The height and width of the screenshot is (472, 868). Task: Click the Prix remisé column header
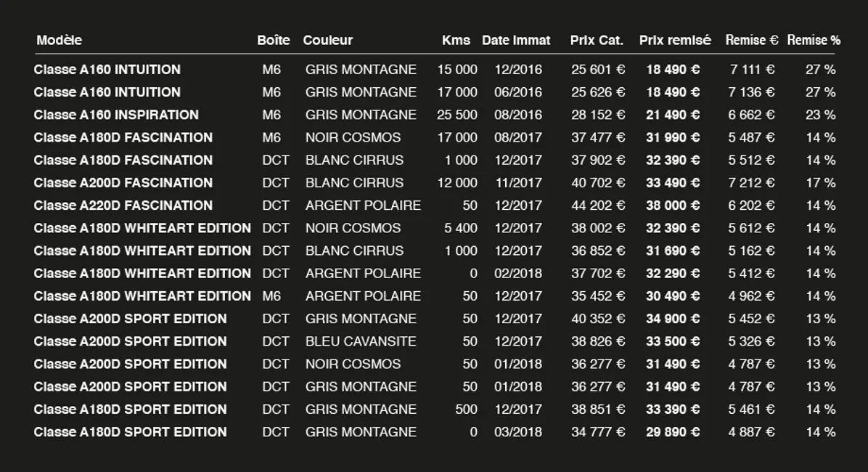[x=675, y=41]
